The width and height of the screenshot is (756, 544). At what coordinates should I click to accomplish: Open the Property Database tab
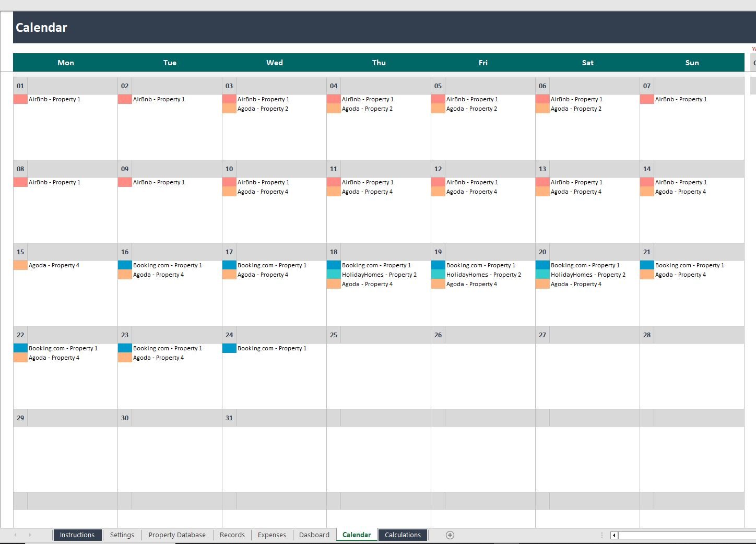pyautogui.click(x=177, y=535)
